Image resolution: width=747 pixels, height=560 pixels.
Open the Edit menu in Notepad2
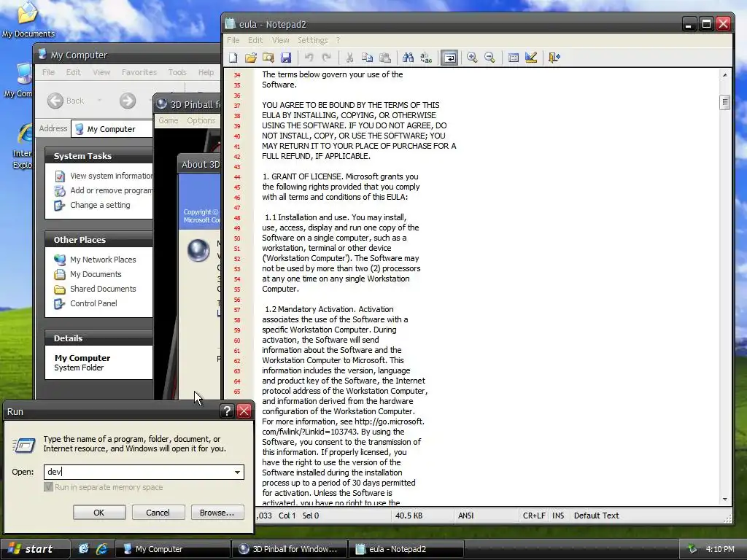[x=255, y=41]
